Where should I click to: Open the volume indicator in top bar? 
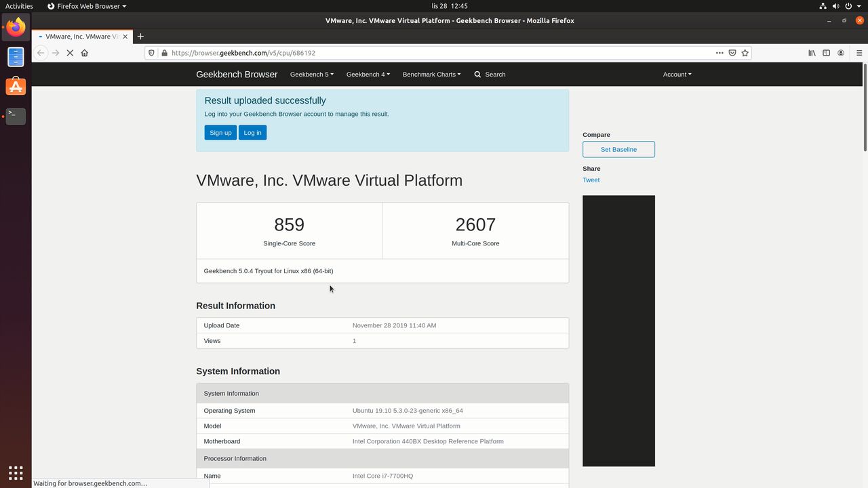pyautogui.click(x=835, y=6)
